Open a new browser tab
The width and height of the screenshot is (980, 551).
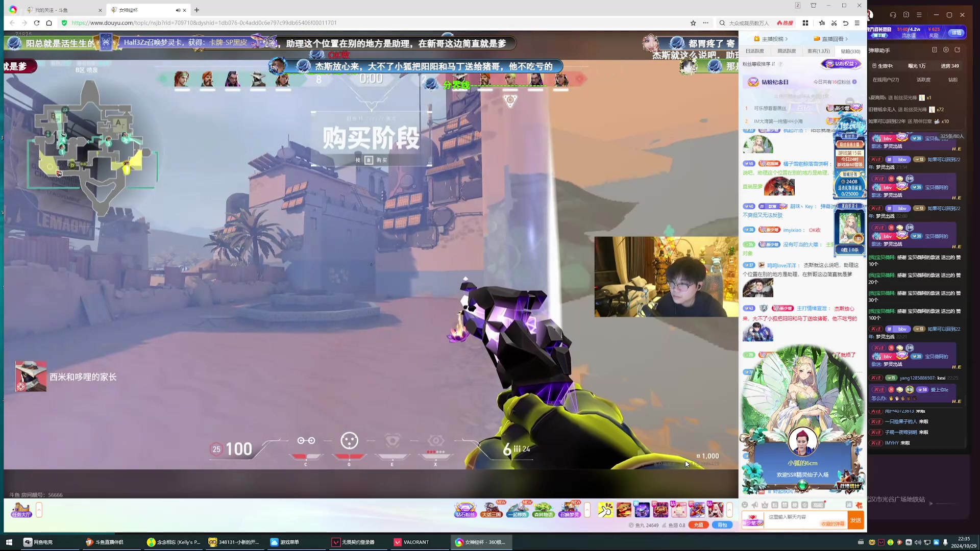point(197,10)
